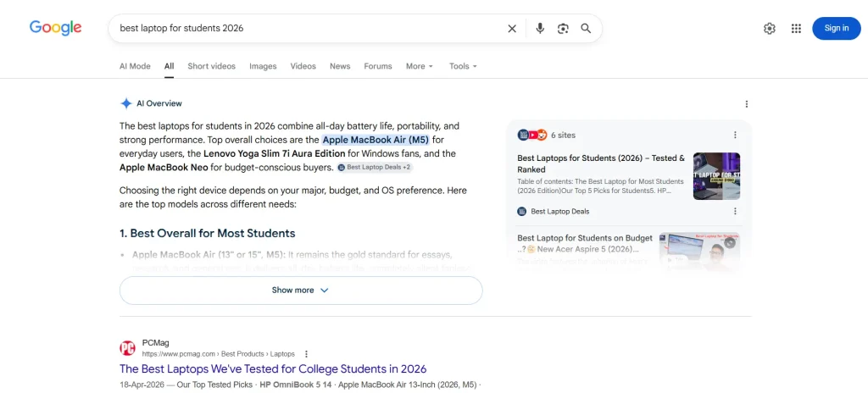The image size is (868, 393).
Task: Click the pcmag.com breadcrumb URL
Action: [x=218, y=354]
